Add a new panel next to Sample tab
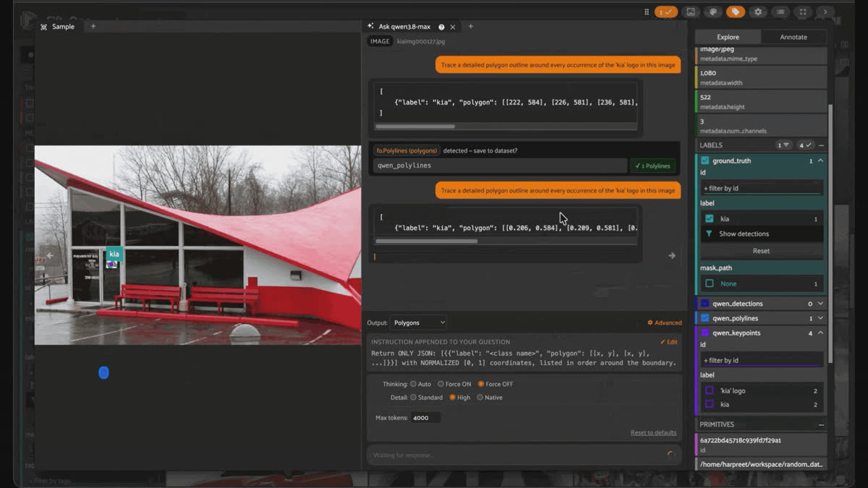This screenshot has width=868, height=488. [x=93, y=26]
